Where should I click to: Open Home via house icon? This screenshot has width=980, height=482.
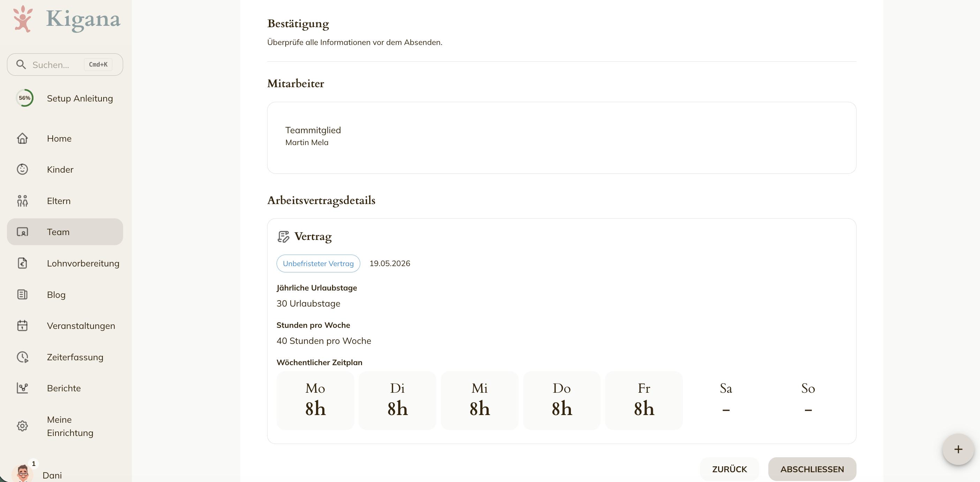(22, 138)
